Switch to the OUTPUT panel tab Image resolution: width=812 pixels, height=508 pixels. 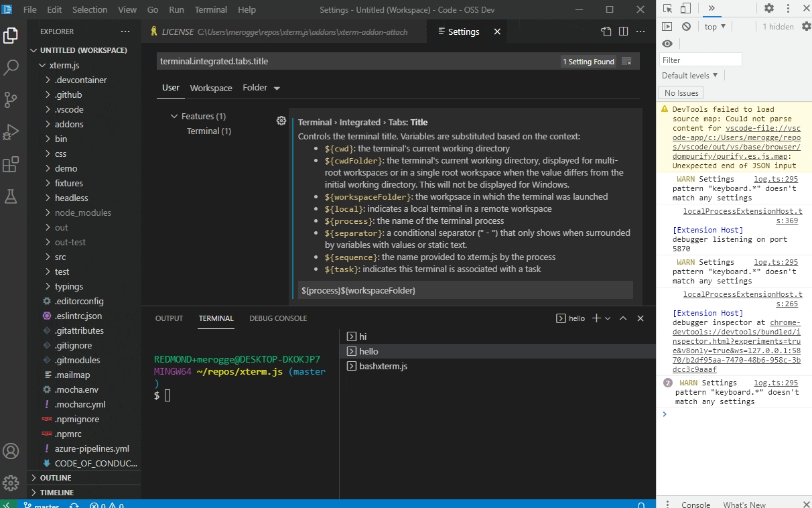click(x=169, y=318)
